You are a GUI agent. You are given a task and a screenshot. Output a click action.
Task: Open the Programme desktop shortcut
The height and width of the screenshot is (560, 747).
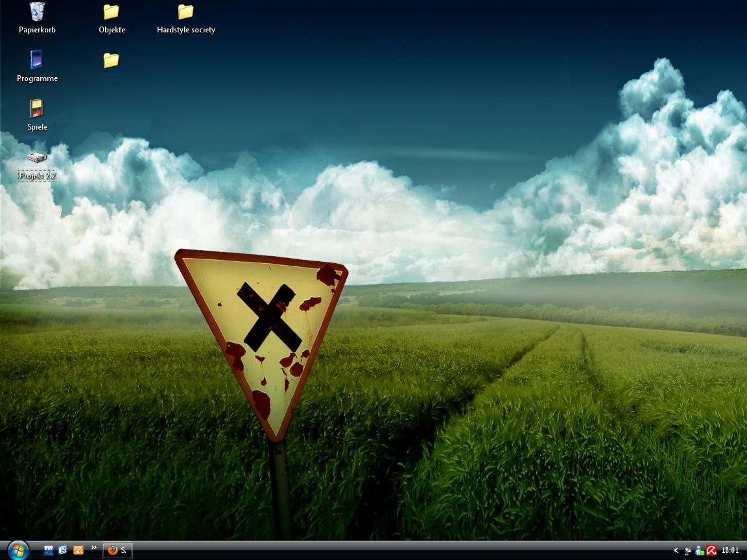click(x=37, y=60)
